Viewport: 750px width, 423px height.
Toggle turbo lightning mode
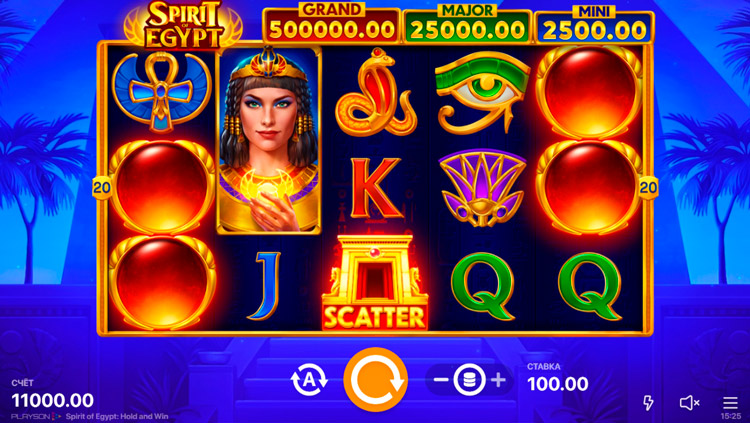coord(648,403)
